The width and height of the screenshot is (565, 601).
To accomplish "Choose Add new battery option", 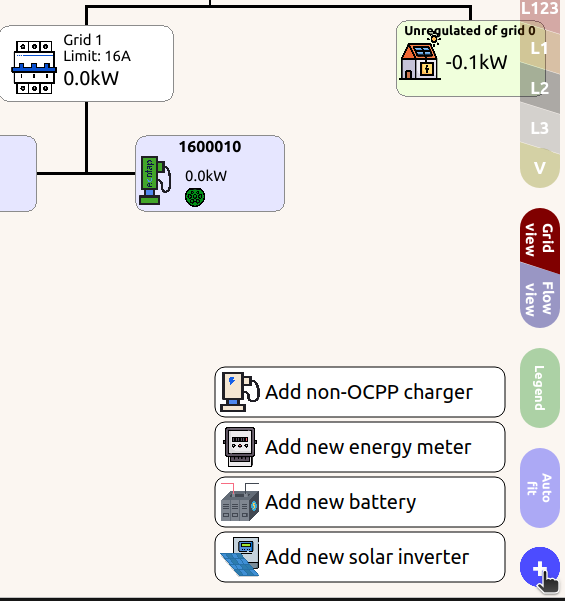I will [x=360, y=502].
